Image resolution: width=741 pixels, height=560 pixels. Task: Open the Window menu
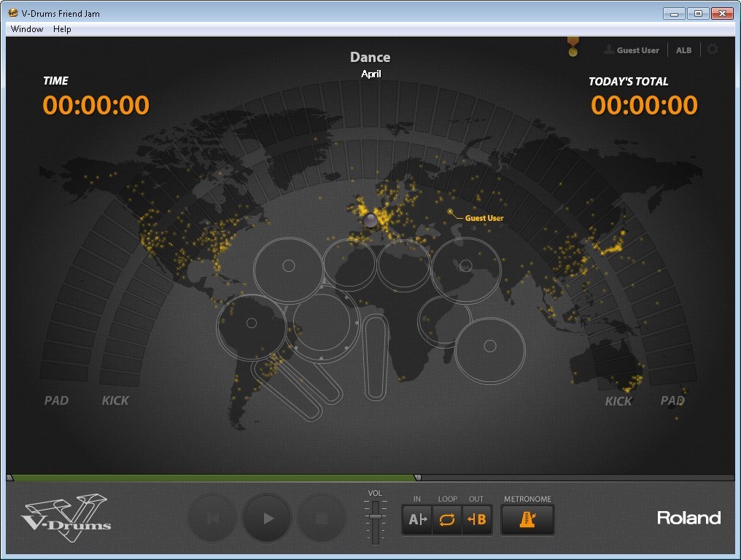[x=27, y=29]
